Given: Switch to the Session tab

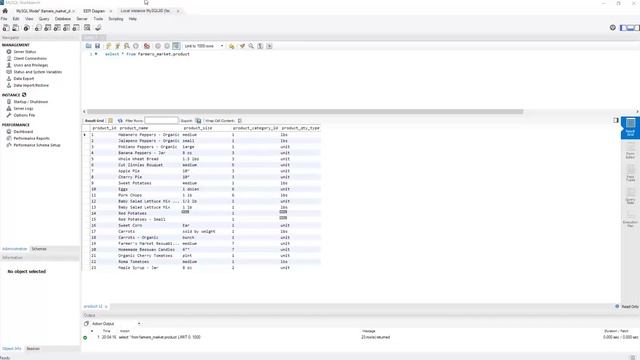Looking at the screenshot, I should pyautogui.click(x=33, y=349).
